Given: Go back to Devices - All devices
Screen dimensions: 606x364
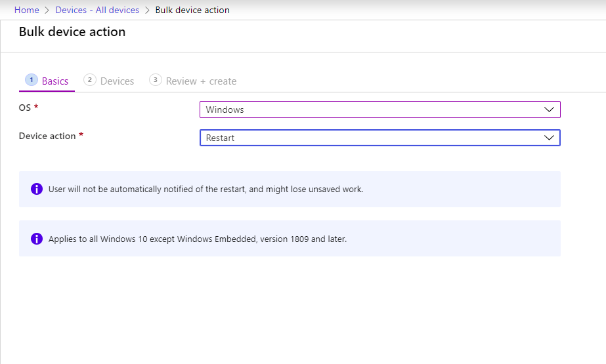Looking at the screenshot, I should (97, 10).
